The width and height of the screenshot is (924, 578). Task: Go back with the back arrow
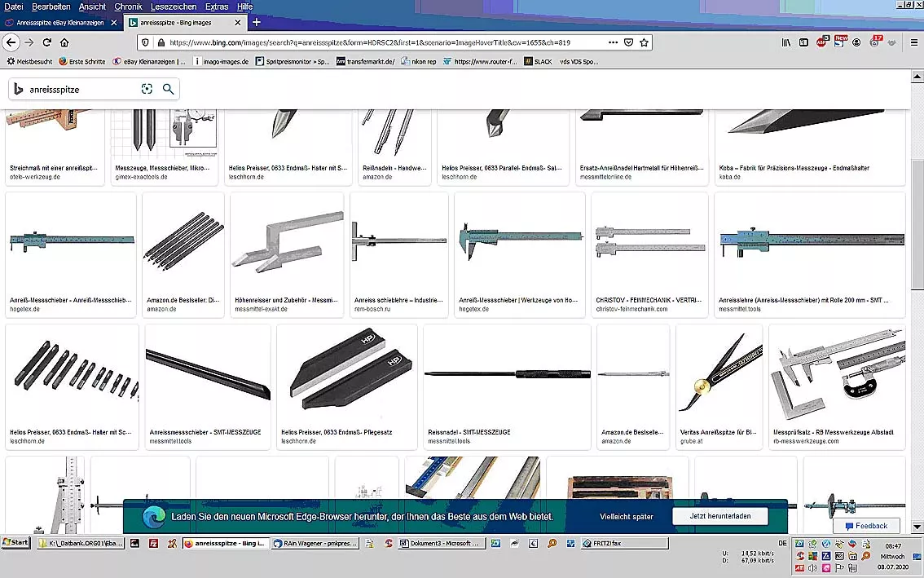tap(11, 42)
